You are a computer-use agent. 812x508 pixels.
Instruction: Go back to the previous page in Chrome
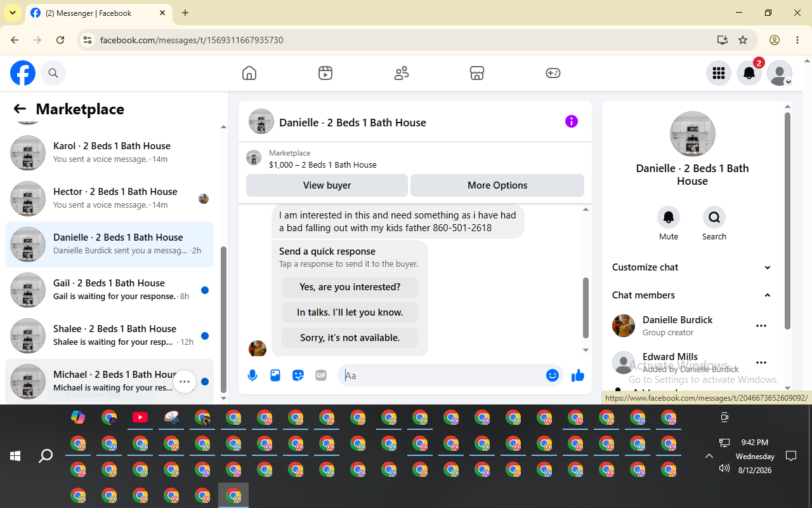tap(15, 40)
